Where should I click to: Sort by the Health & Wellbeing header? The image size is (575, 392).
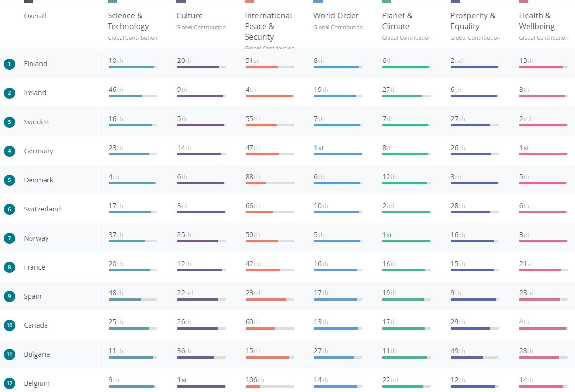tap(537, 21)
